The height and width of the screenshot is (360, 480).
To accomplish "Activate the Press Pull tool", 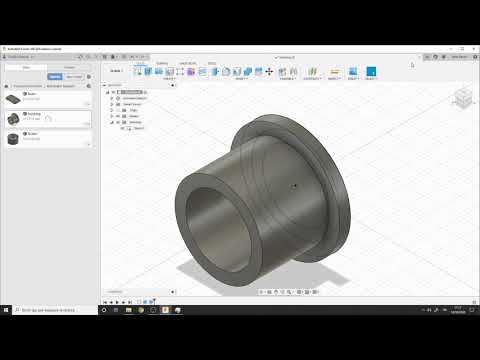I will pos(215,71).
